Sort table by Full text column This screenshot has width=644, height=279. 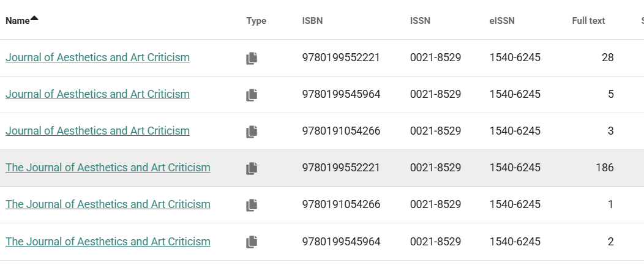click(588, 21)
